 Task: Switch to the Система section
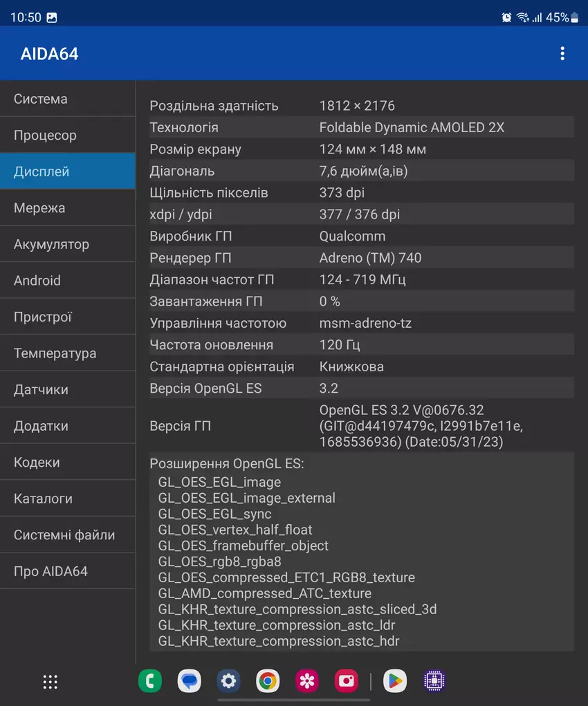pos(67,99)
